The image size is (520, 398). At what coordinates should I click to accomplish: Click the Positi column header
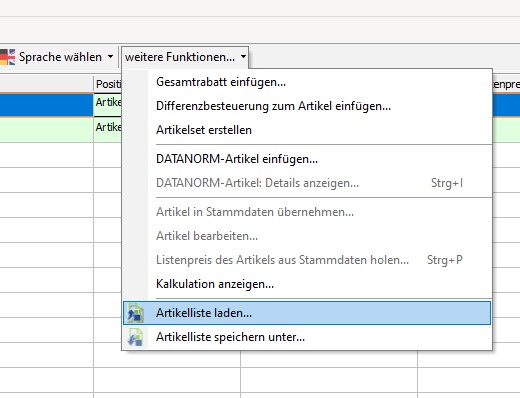coord(108,84)
